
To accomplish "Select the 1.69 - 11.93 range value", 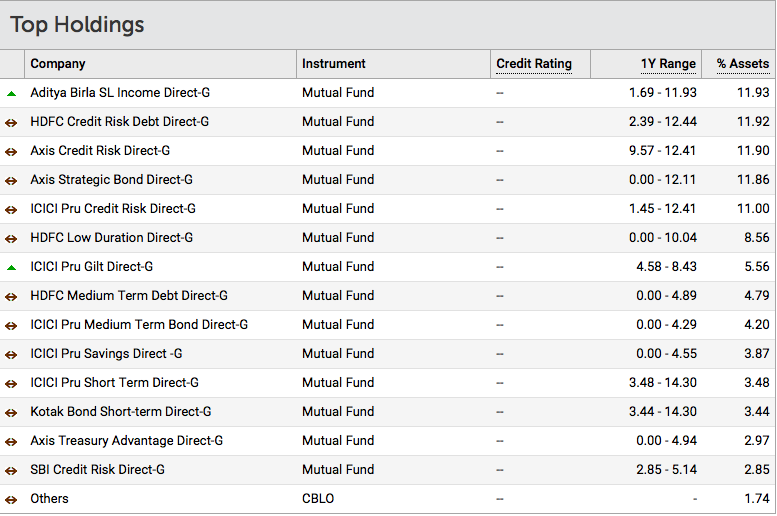I will click(x=663, y=93).
